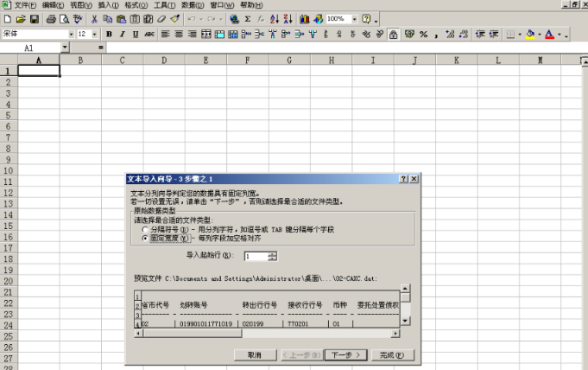Create a new workbook with the New icon
The width and height of the screenshot is (588, 370).
(x=8, y=19)
